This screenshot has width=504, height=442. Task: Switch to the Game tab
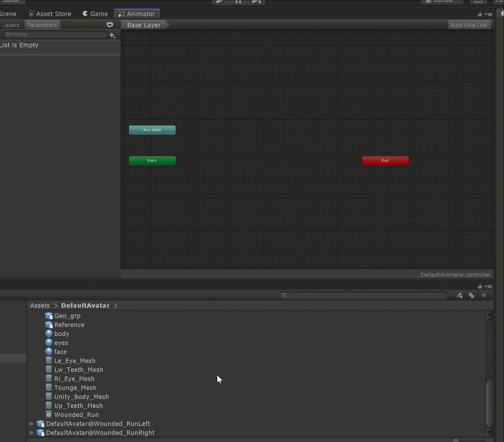95,14
